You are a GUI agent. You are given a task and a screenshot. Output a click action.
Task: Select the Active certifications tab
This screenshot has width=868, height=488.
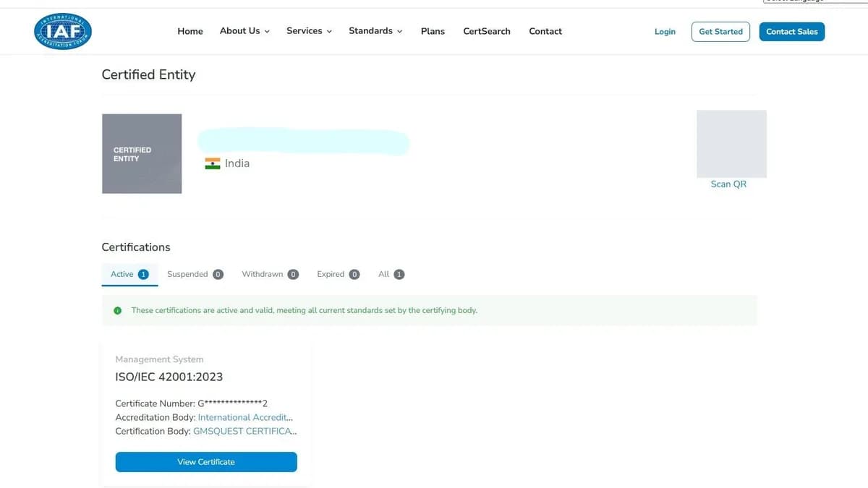coord(129,274)
